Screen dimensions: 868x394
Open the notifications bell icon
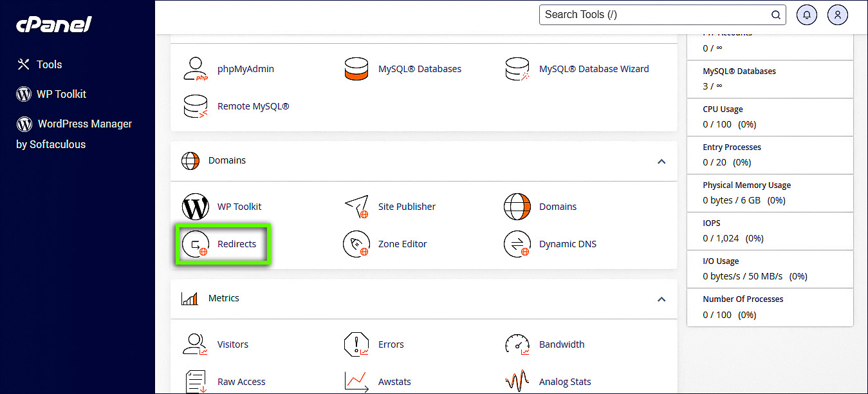click(x=806, y=14)
